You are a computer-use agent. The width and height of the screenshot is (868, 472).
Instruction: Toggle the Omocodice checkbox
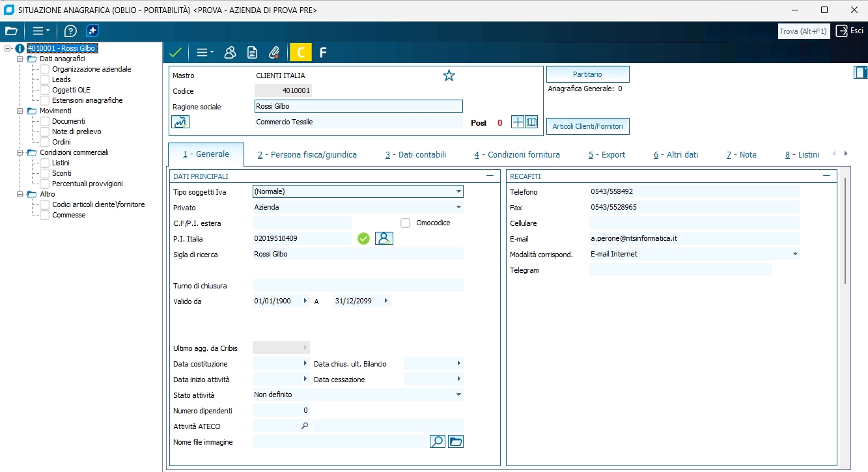pyautogui.click(x=406, y=223)
